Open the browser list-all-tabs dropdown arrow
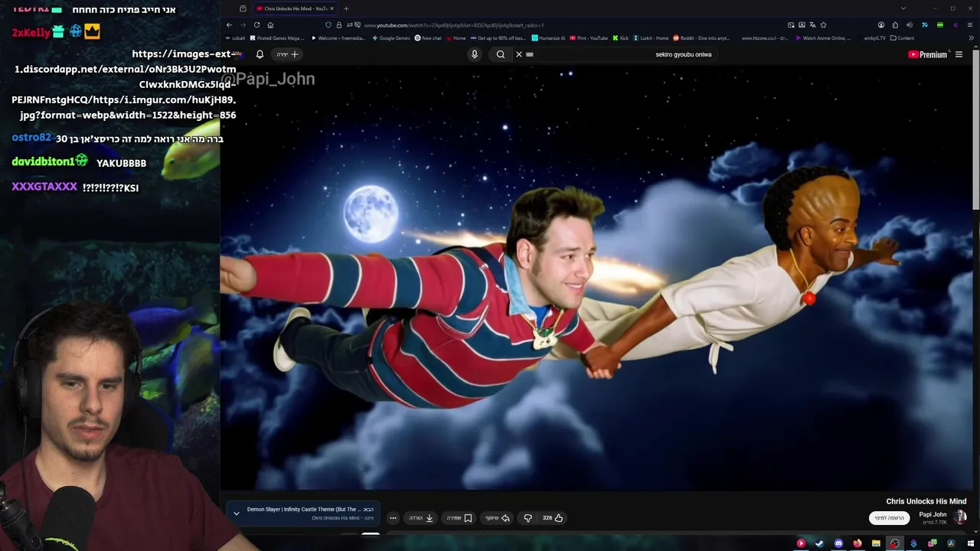This screenshot has width=980, height=551. click(x=903, y=8)
